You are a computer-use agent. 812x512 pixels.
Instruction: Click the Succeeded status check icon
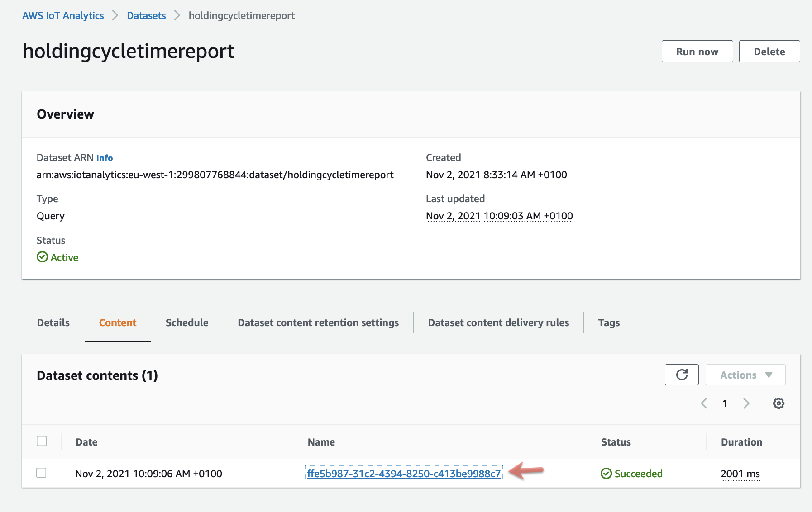click(x=605, y=473)
